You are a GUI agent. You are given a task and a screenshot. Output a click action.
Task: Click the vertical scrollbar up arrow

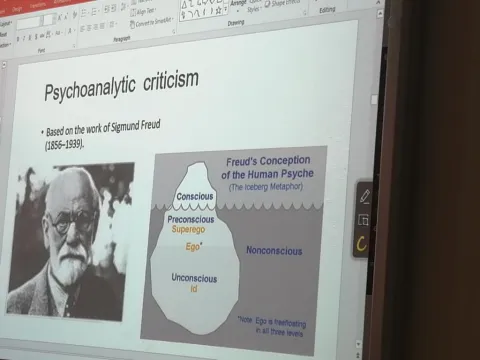(x=380, y=14)
